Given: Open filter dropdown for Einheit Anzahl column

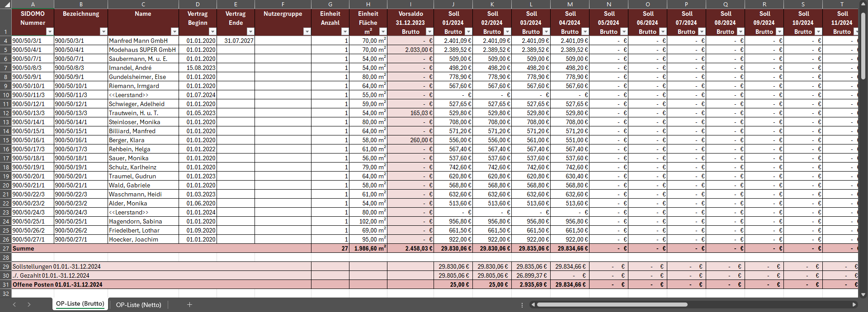Looking at the screenshot, I should (345, 32).
